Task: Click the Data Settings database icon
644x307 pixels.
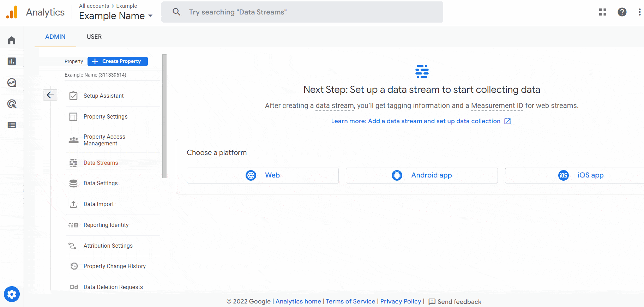Action: click(73, 183)
